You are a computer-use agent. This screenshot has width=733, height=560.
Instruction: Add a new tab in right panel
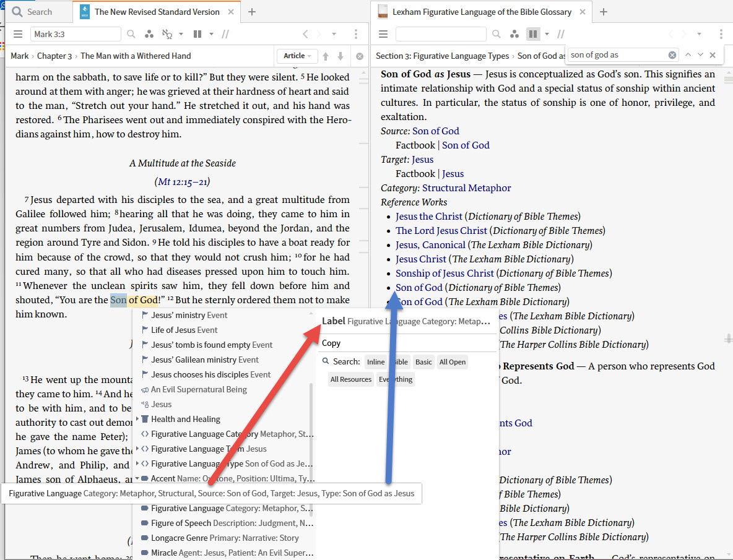[604, 12]
